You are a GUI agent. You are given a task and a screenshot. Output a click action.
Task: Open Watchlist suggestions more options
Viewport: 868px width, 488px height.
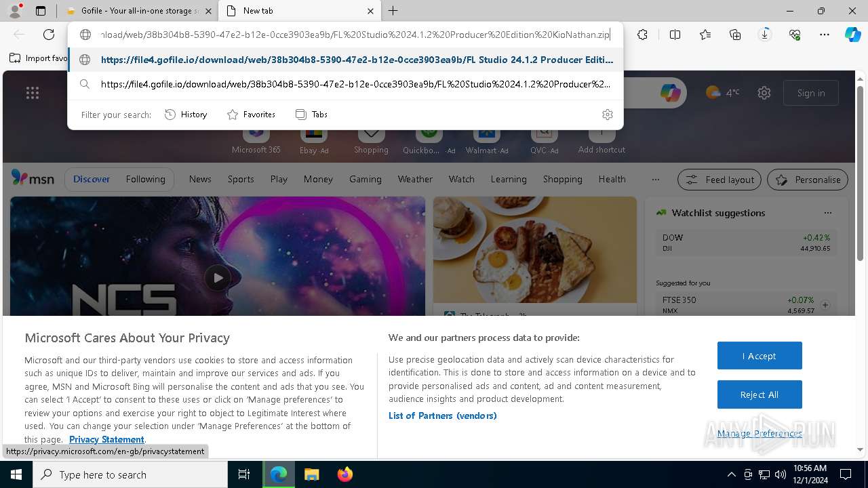pyautogui.click(x=827, y=213)
